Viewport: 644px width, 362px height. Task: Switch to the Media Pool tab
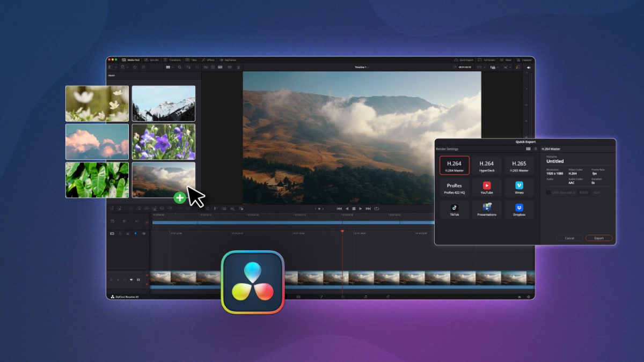(130, 60)
